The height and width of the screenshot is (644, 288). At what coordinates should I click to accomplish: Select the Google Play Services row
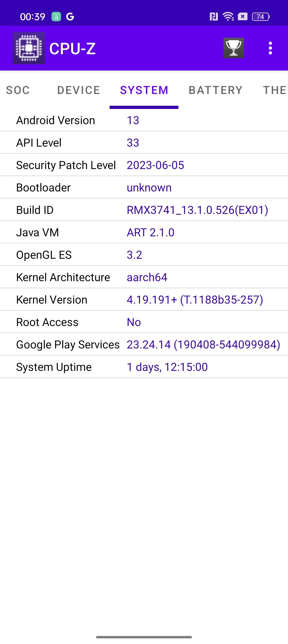144,344
